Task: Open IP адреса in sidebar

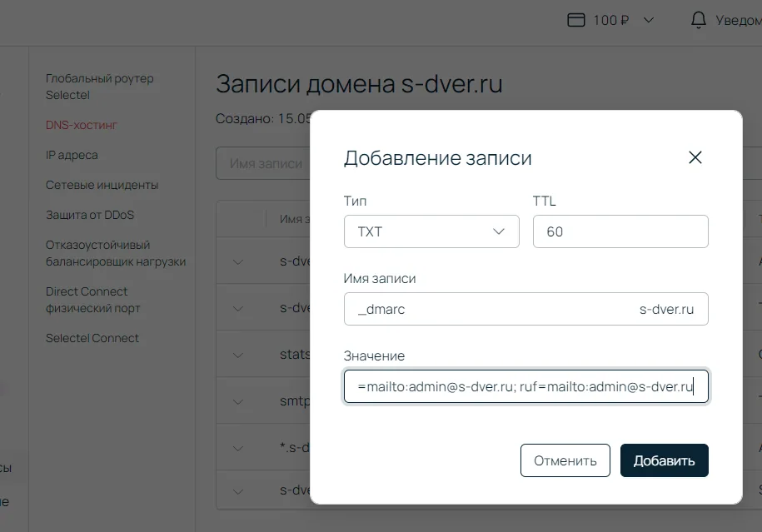Action: [x=72, y=155]
